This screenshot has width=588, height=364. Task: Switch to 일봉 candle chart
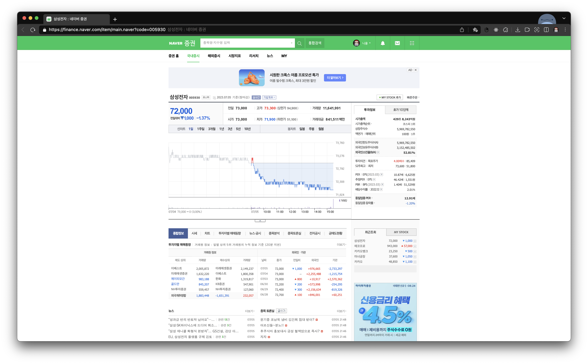(302, 129)
